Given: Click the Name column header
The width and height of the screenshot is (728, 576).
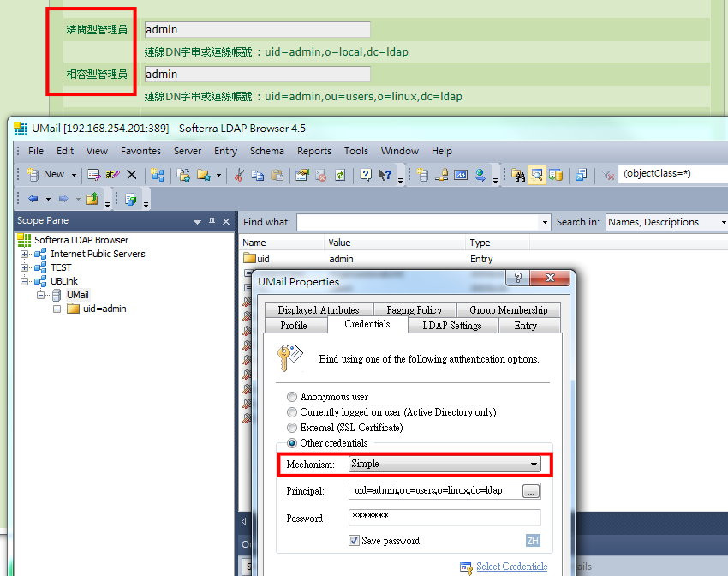Looking at the screenshot, I should point(282,243).
